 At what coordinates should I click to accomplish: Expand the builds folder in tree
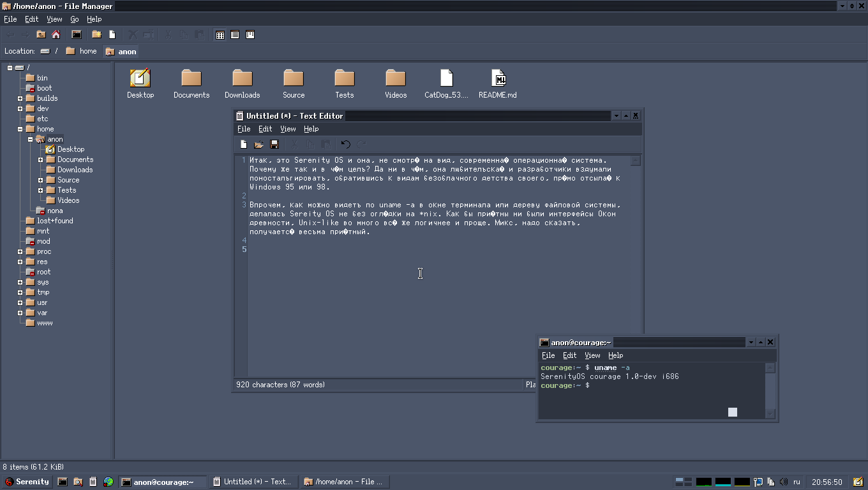click(x=20, y=98)
